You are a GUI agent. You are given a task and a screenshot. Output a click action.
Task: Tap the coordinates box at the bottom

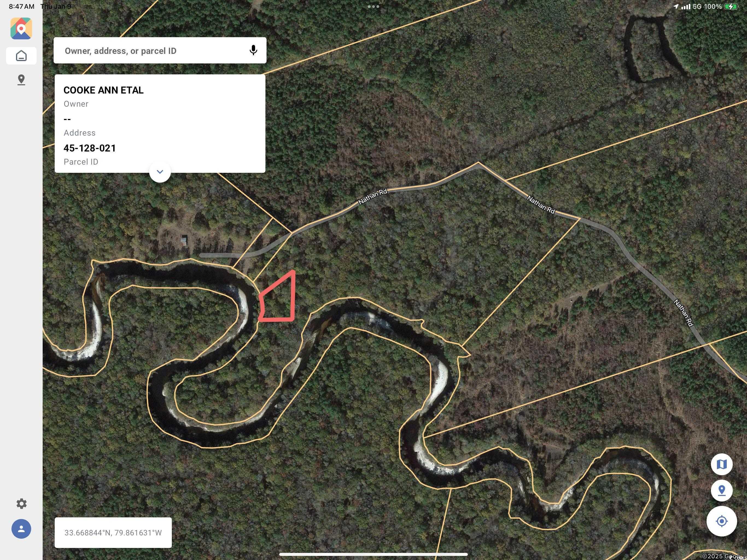point(113,533)
